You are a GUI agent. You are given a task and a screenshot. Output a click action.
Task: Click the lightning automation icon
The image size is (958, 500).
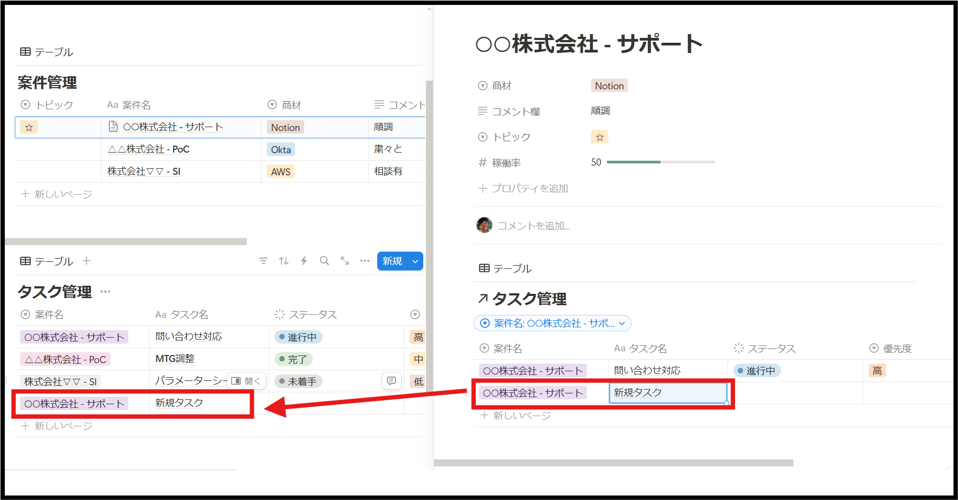coord(304,261)
